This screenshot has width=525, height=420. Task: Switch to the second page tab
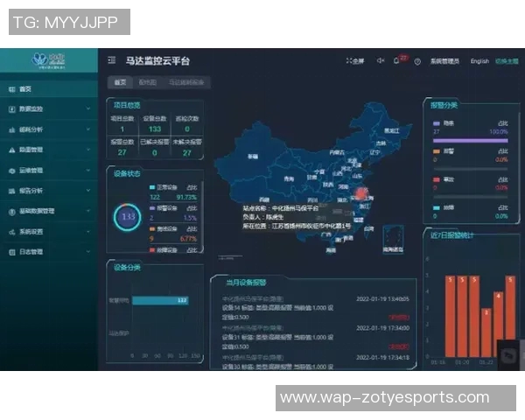(148, 82)
